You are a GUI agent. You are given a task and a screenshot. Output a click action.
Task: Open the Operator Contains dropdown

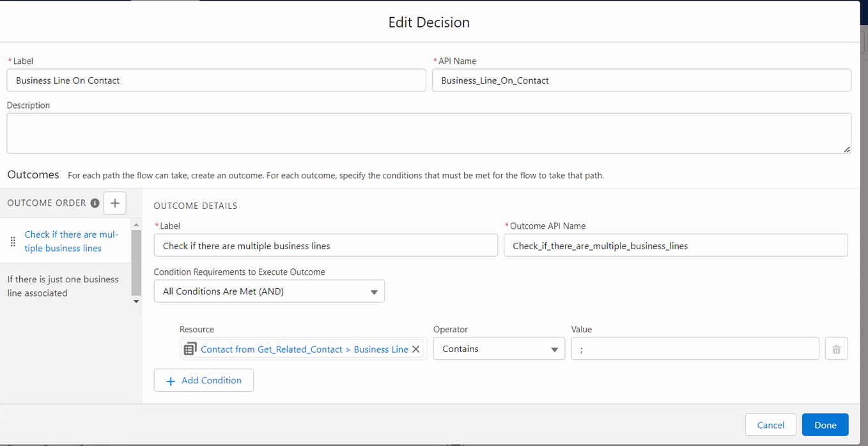click(x=499, y=349)
